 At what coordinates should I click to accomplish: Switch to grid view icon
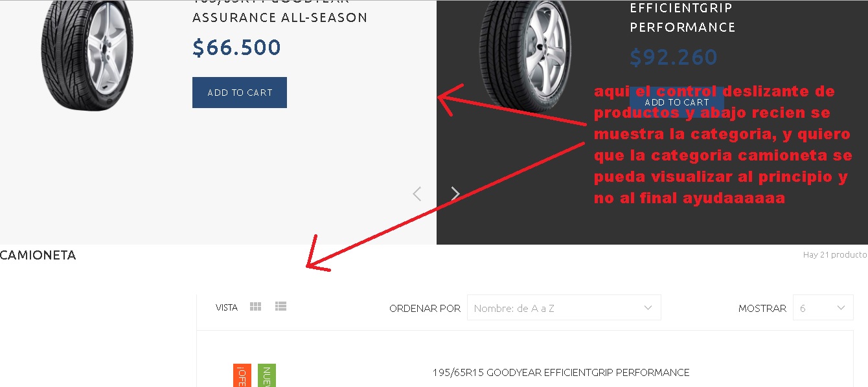click(255, 307)
